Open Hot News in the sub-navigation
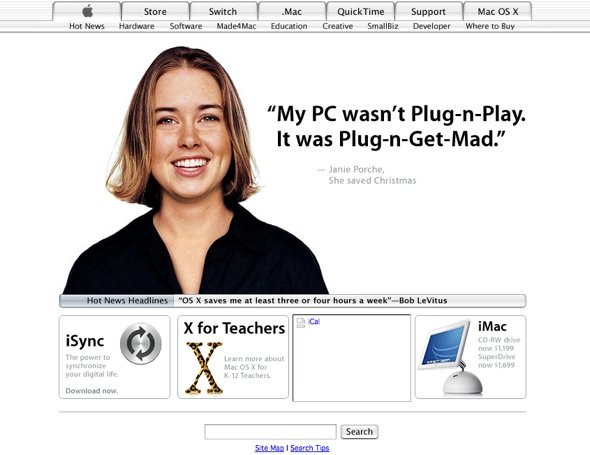 coord(87,26)
